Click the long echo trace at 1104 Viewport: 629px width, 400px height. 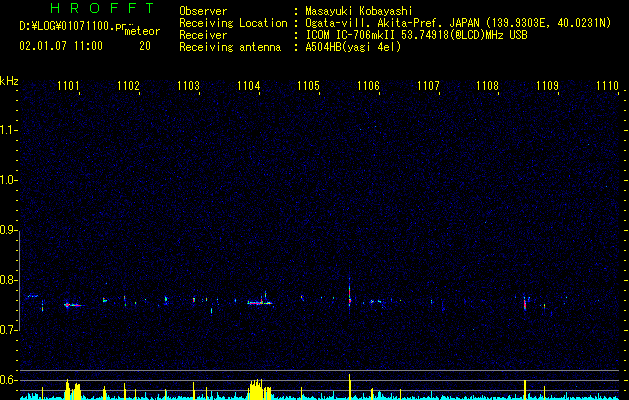[x=260, y=303]
